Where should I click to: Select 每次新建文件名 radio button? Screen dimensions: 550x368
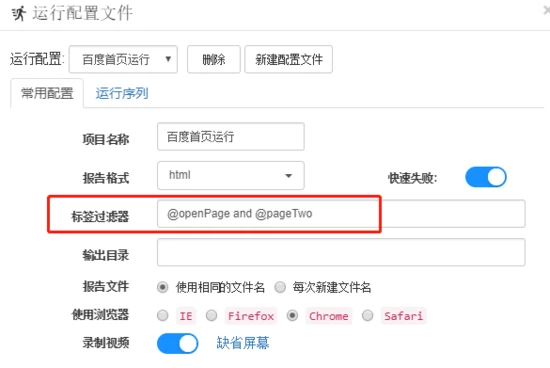[280, 287]
